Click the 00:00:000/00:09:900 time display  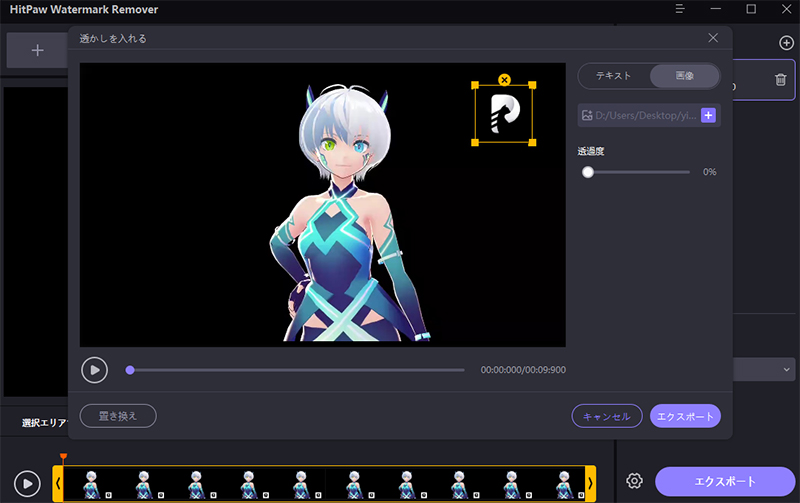pyautogui.click(x=523, y=370)
